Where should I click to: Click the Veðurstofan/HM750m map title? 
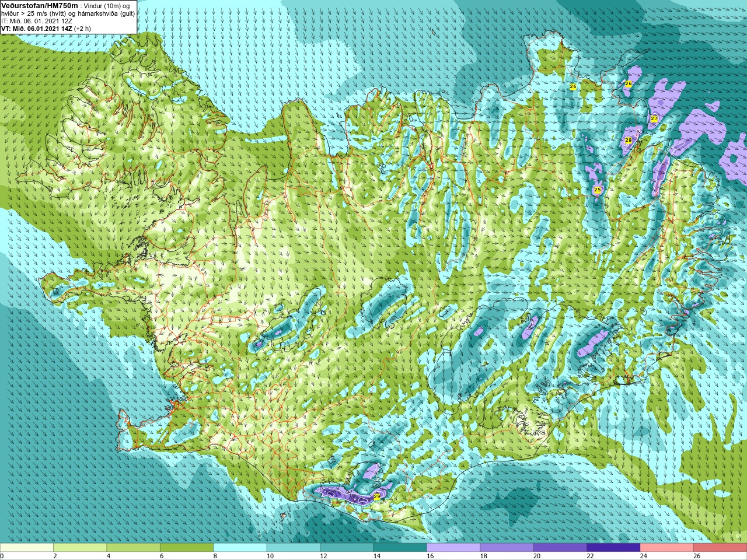pos(40,5)
